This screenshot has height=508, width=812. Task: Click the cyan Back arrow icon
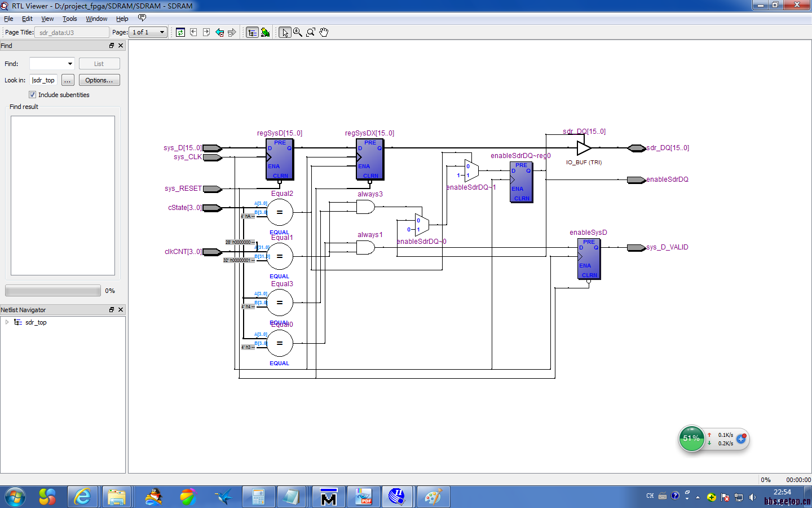pos(219,32)
